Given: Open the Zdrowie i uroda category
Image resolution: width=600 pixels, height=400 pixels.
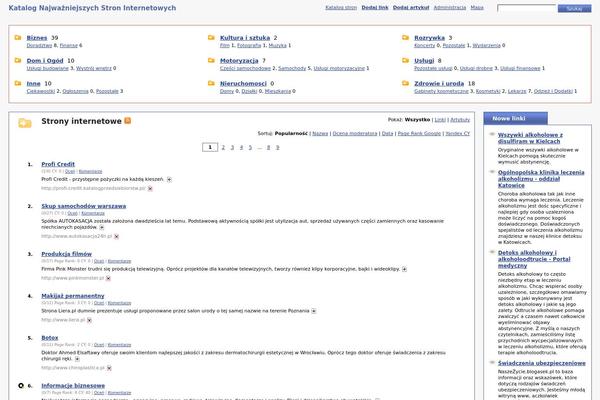Looking at the screenshot, I should coord(439,83).
